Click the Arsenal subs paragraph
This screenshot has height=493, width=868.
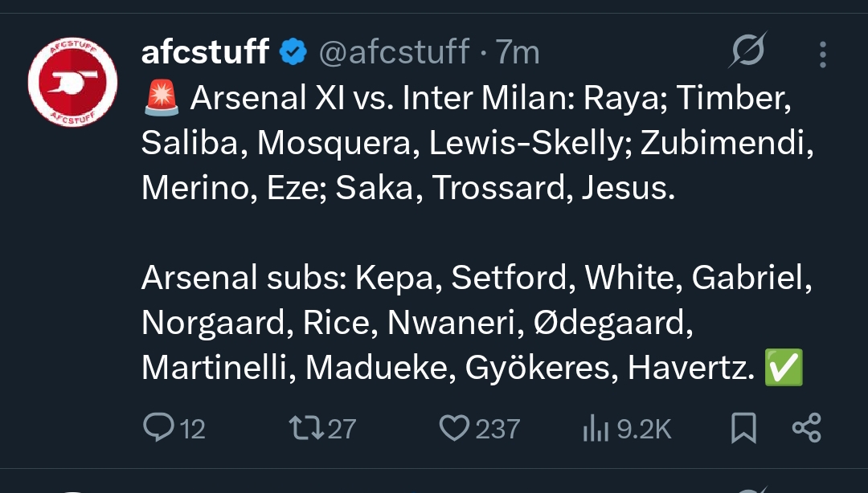click(474, 323)
